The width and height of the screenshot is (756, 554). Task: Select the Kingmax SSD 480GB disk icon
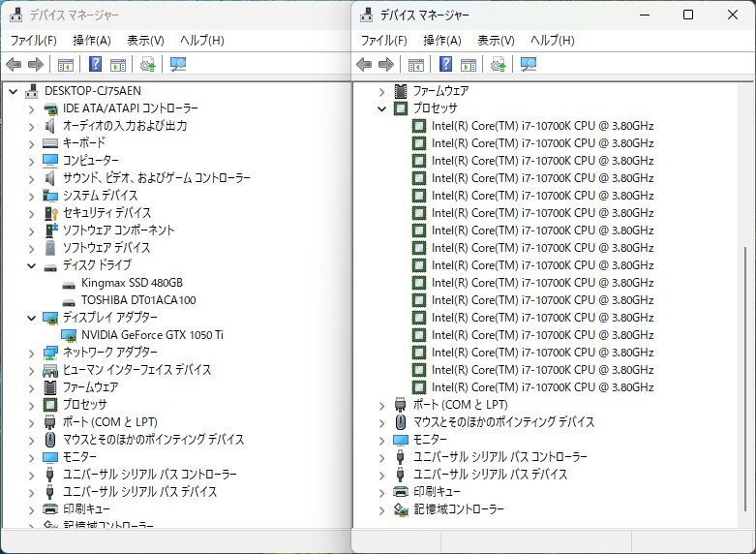point(69,285)
